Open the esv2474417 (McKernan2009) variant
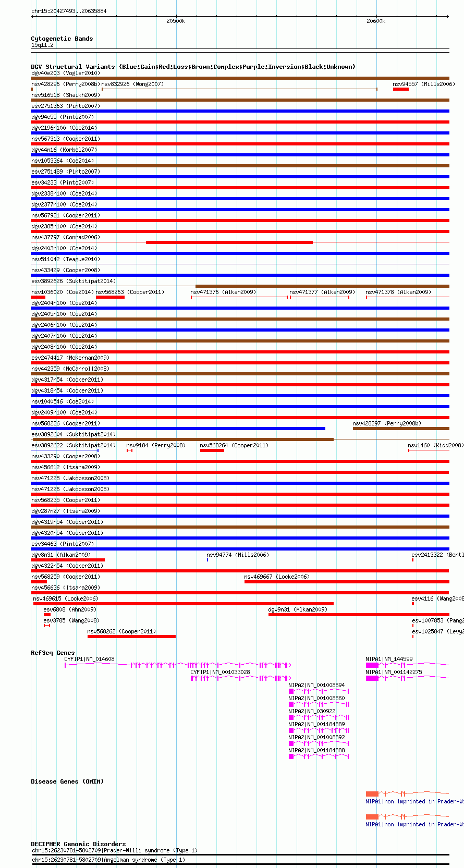 pos(70,358)
